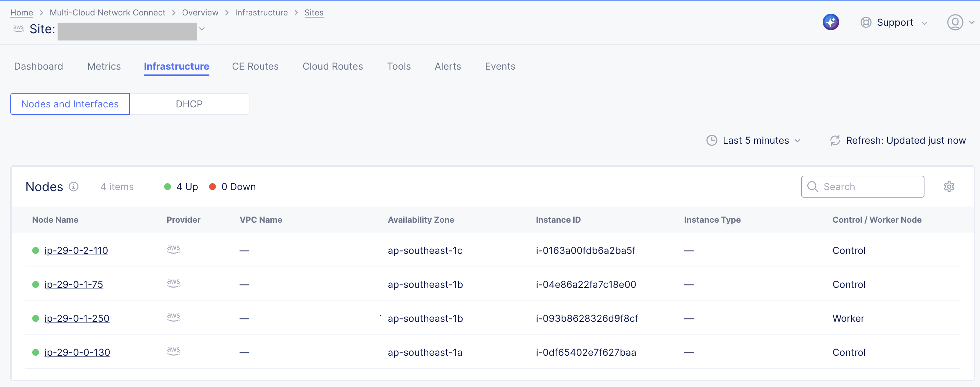Switch to the DHCP view
The width and height of the screenshot is (980, 387).
coord(189,104)
